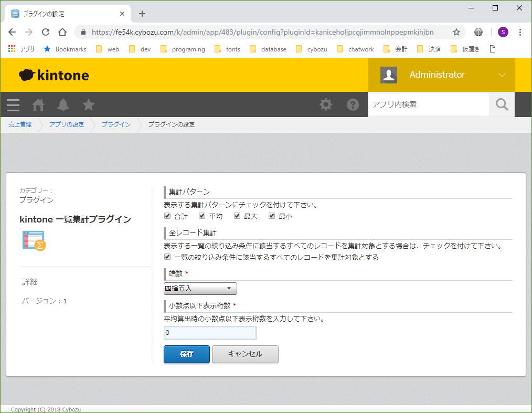
Task: Open the 端数 rounding dropdown
Action: (x=200, y=289)
